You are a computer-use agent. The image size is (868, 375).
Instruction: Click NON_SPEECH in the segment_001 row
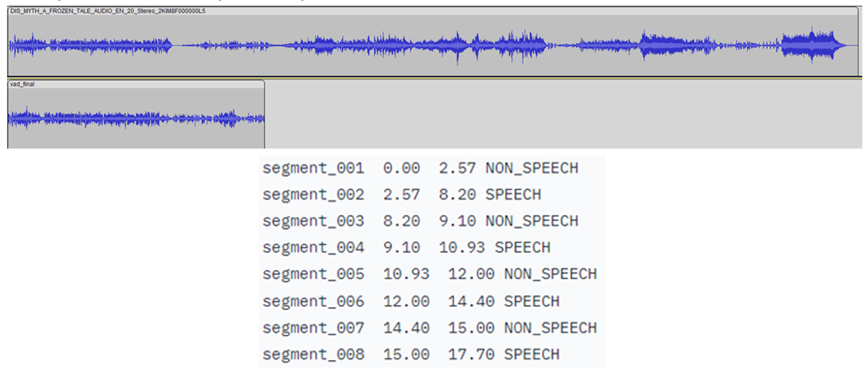[x=531, y=168]
